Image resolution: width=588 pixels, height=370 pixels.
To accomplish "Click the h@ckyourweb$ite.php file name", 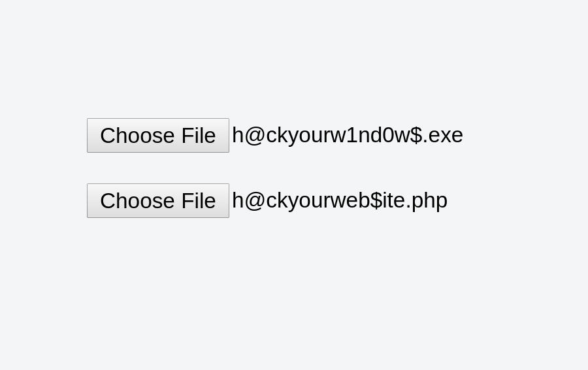I will coord(339,200).
